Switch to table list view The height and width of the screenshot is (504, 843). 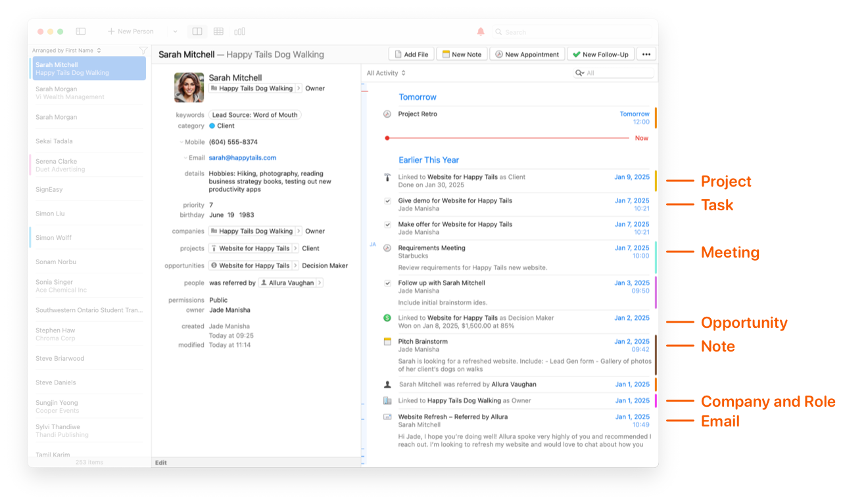point(218,31)
